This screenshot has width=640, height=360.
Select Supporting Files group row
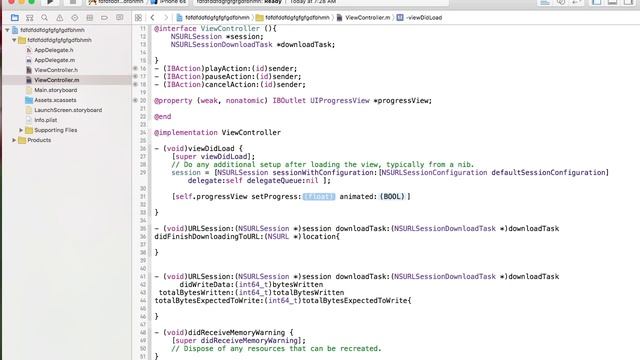click(67, 130)
